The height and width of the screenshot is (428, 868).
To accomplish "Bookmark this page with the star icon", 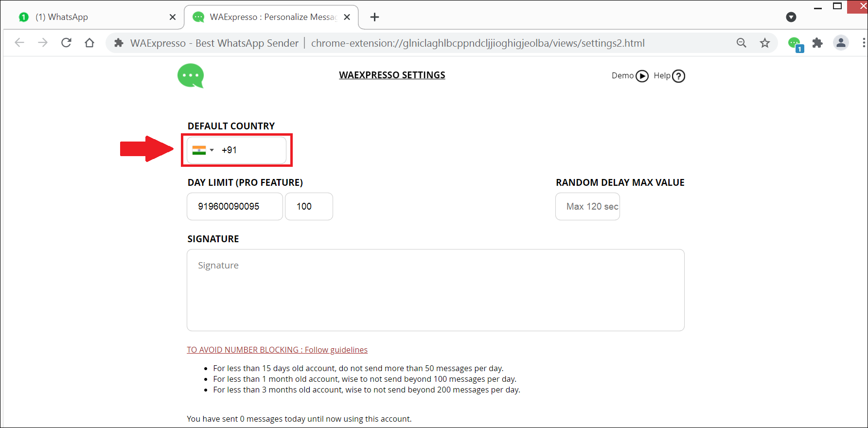I will click(765, 43).
